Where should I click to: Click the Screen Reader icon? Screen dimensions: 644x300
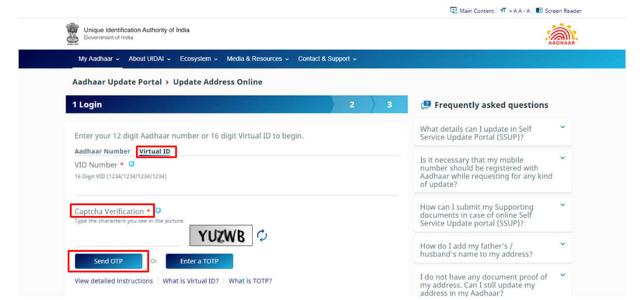539,10
